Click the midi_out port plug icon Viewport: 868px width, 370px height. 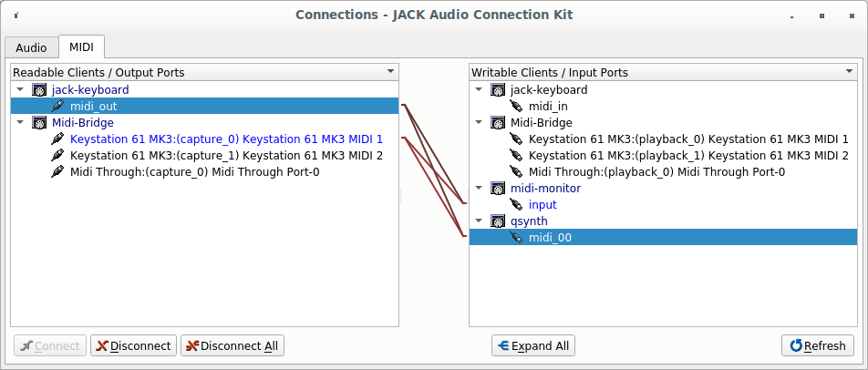pyautogui.click(x=57, y=107)
